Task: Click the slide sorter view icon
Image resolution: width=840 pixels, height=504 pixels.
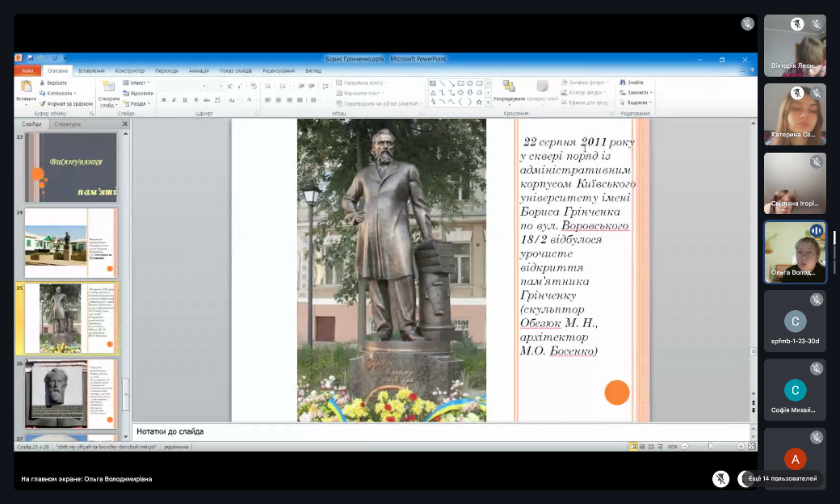Action: pos(644,447)
